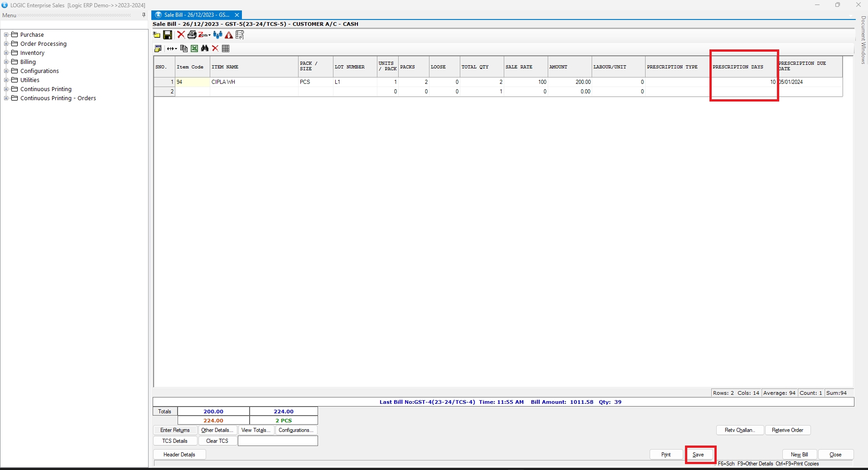Pin the Menu panel with pushpin
868x470 pixels.
pos(144,15)
